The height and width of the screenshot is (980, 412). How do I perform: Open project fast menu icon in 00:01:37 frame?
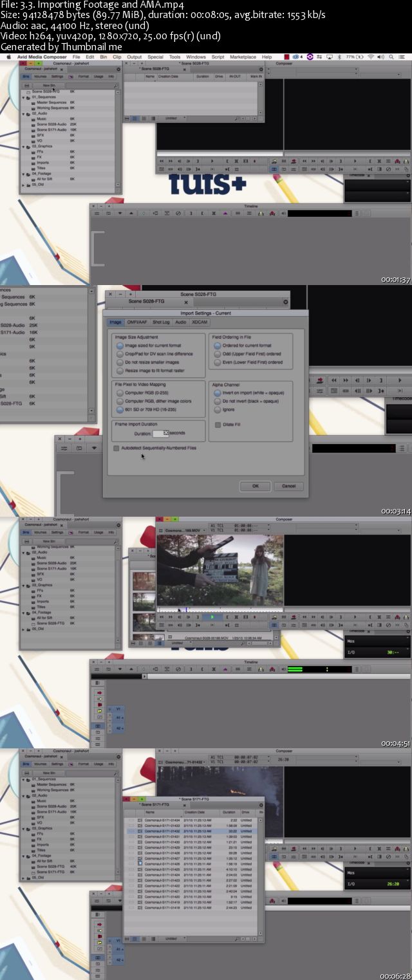point(117,69)
